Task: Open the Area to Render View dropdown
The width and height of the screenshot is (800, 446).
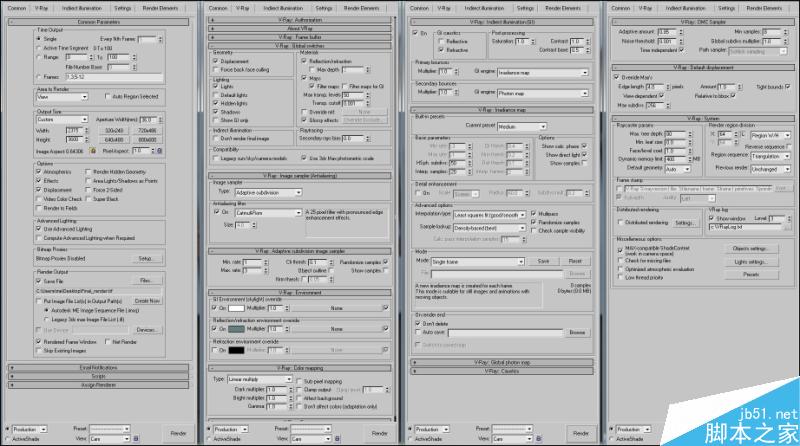Action: click(x=62, y=96)
